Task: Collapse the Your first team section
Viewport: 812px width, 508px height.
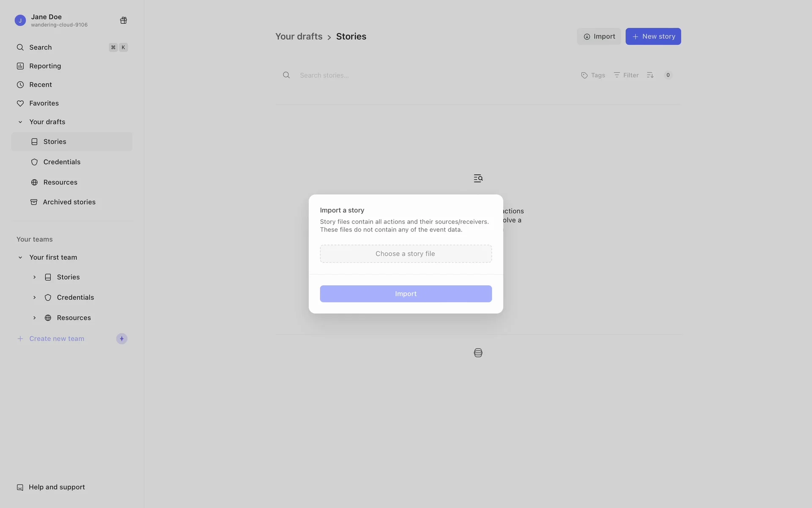Action: coord(20,257)
